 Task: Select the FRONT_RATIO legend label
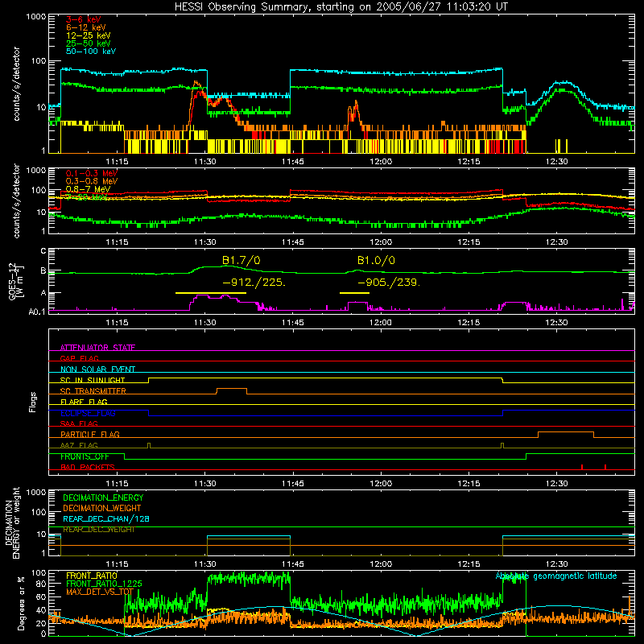pyautogui.click(x=92, y=576)
